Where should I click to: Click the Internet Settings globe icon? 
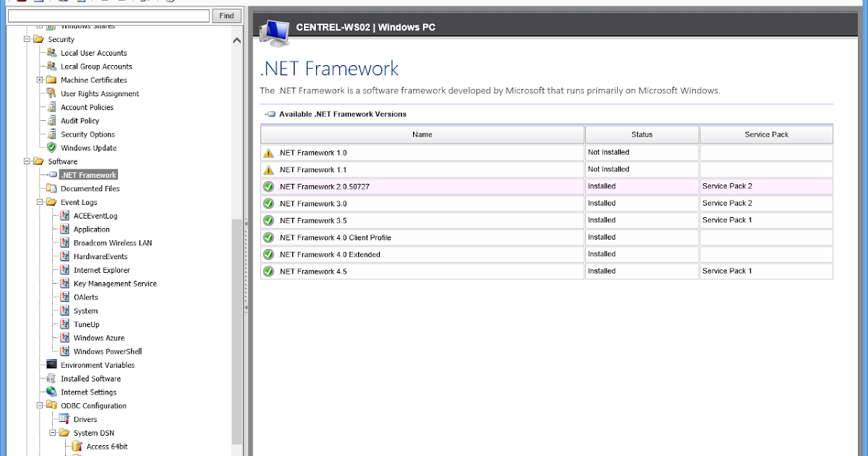pyautogui.click(x=51, y=392)
